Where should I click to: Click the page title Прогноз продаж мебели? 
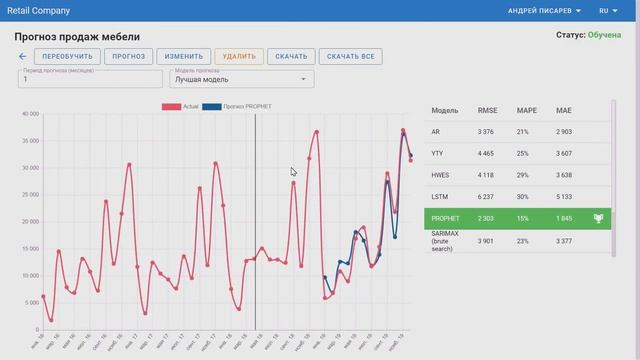(x=77, y=37)
